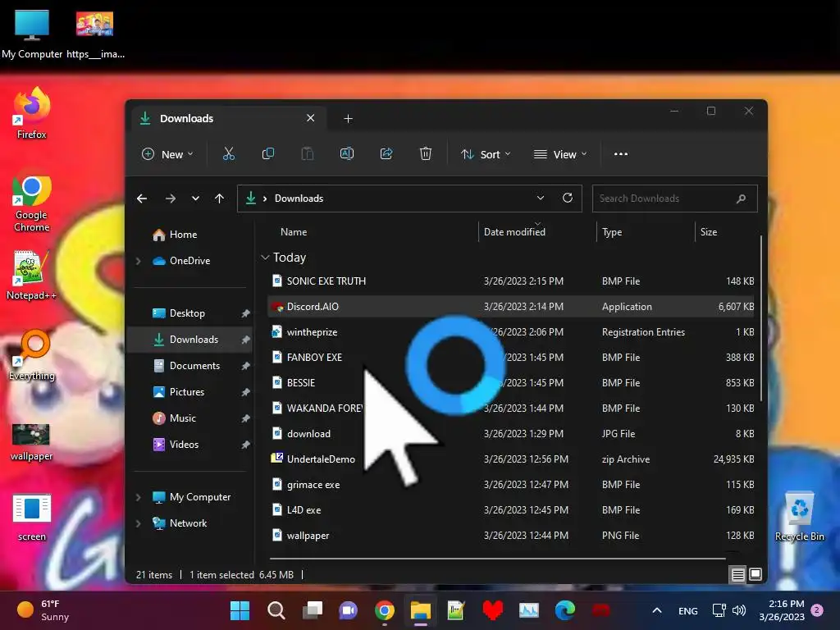This screenshot has width=840, height=630.
Task: Select My Computer desktop icon
Action: [x=32, y=34]
